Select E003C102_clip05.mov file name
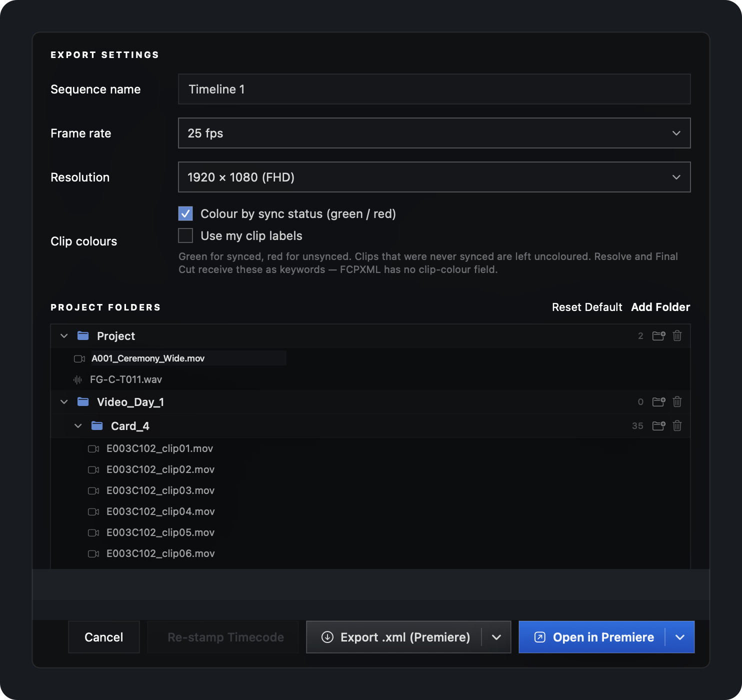This screenshot has width=742, height=700. pos(160,532)
